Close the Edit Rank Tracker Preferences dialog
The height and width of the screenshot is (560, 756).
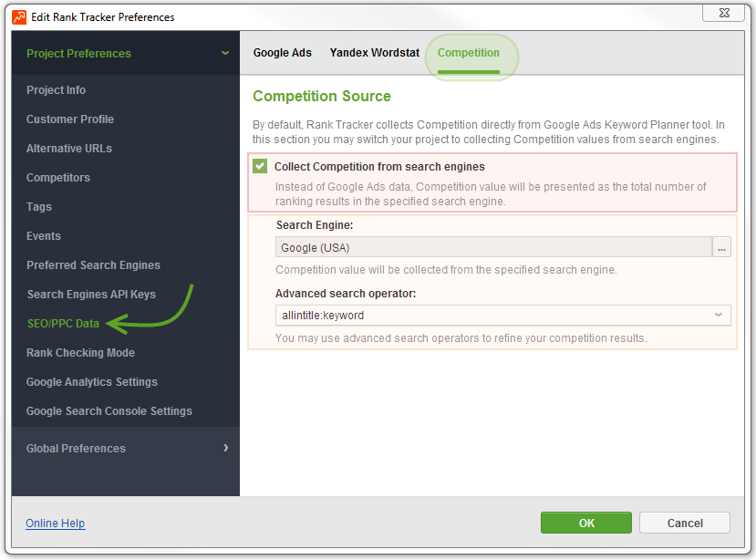click(x=724, y=13)
